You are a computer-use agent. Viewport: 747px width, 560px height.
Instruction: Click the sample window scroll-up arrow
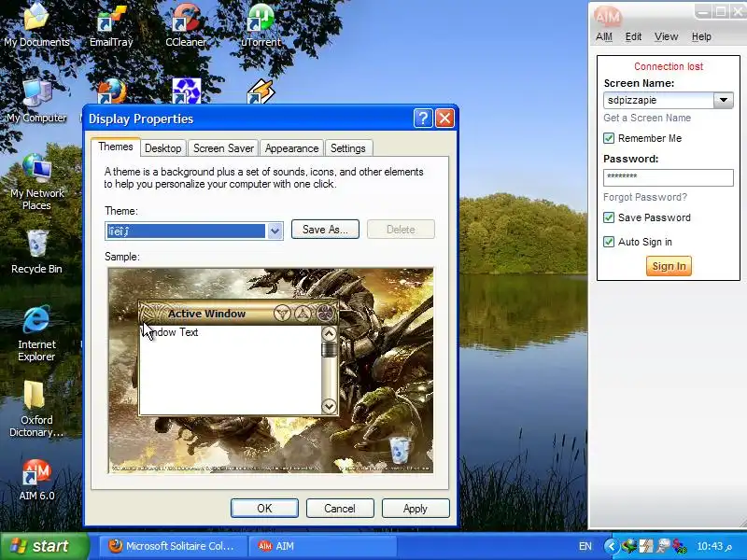point(330,333)
